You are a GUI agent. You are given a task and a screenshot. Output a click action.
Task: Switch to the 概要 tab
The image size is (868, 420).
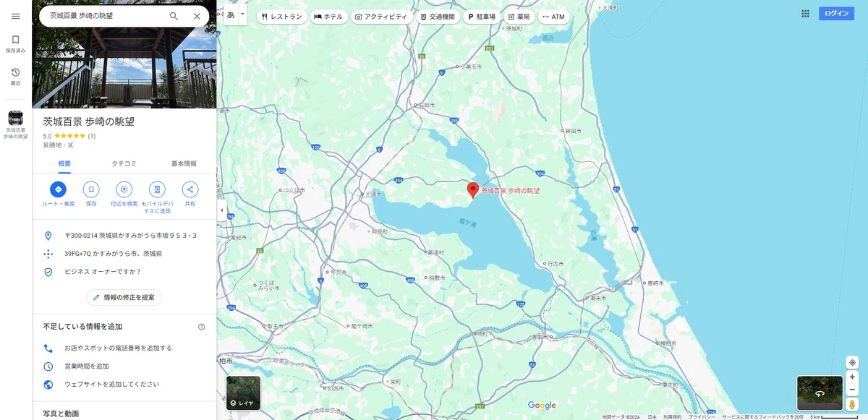pyautogui.click(x=64, y=164)
